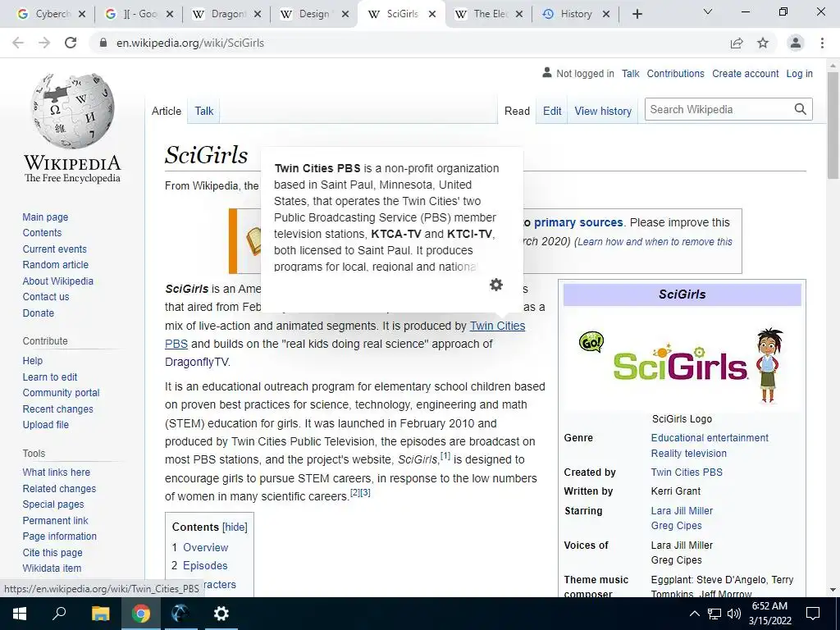The image size is (840, 630).
Task: Open Random article sidebar link
Action: point(55,265)
